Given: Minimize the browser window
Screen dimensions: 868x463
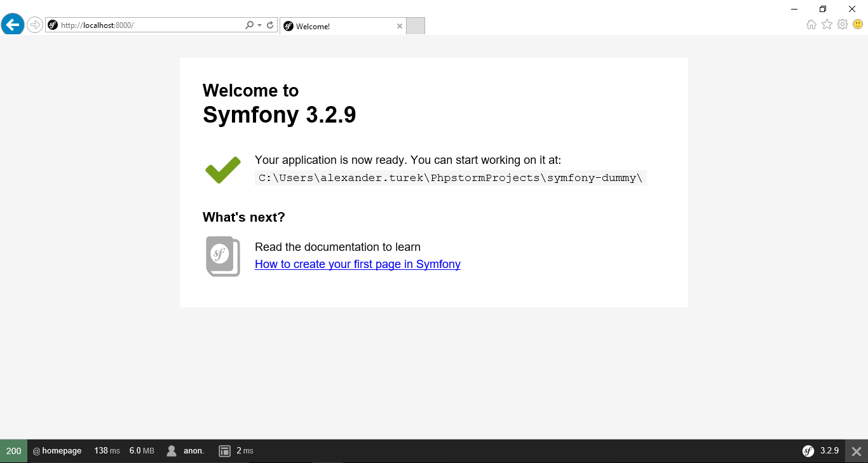Looking at the screenshot, I should point(794,9).
